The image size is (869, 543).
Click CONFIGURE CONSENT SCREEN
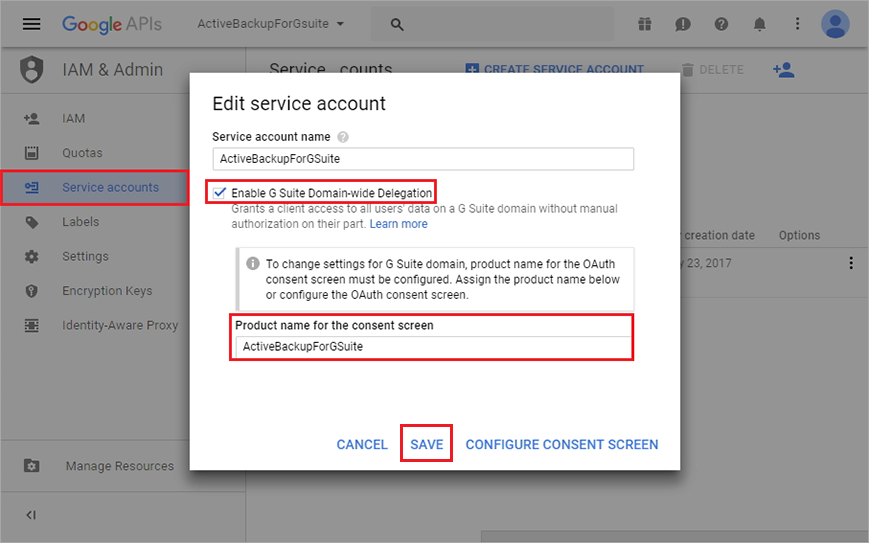[562, 444]
